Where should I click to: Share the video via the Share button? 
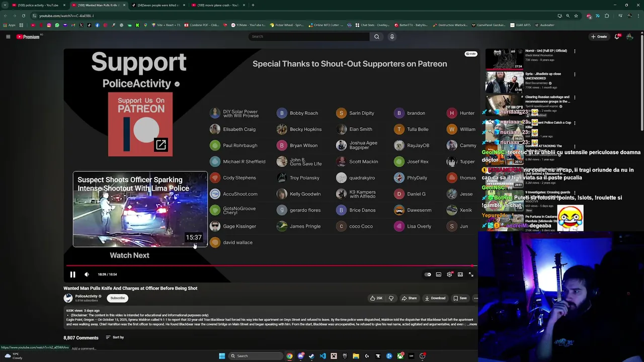pyautogui.click(x=409, y=298)
